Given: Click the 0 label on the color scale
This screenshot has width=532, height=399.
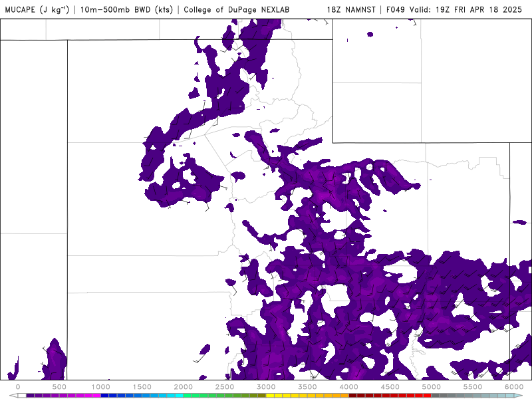Looking at the screenshot, I should (18, 387).
